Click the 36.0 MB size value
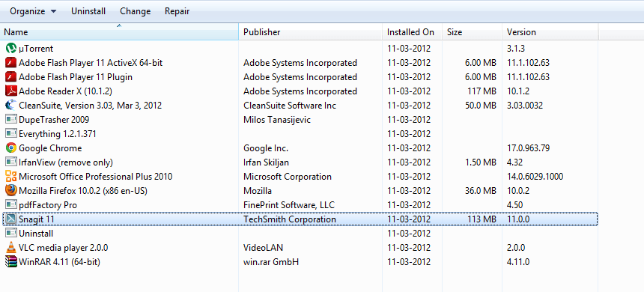Viewport: 644px width, 292px height. (480, 191)
